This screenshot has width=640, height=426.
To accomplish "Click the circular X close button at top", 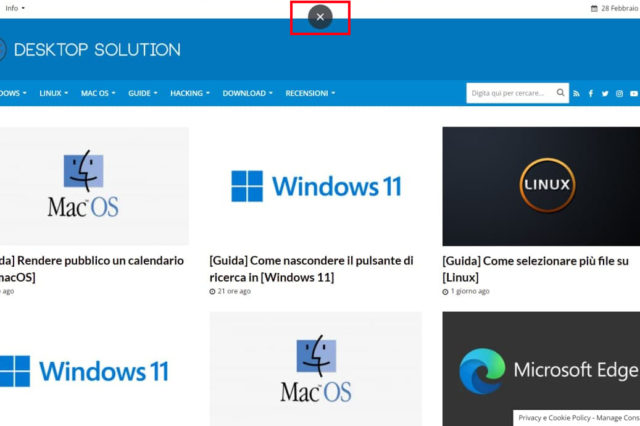I will 320,17.
